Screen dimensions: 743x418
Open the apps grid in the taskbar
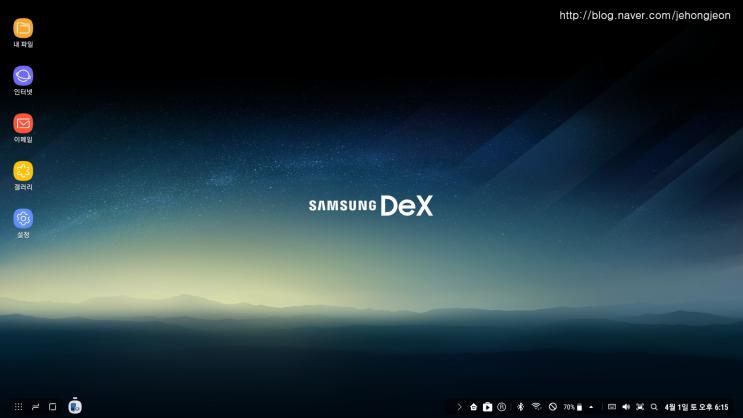click(18, 407)
